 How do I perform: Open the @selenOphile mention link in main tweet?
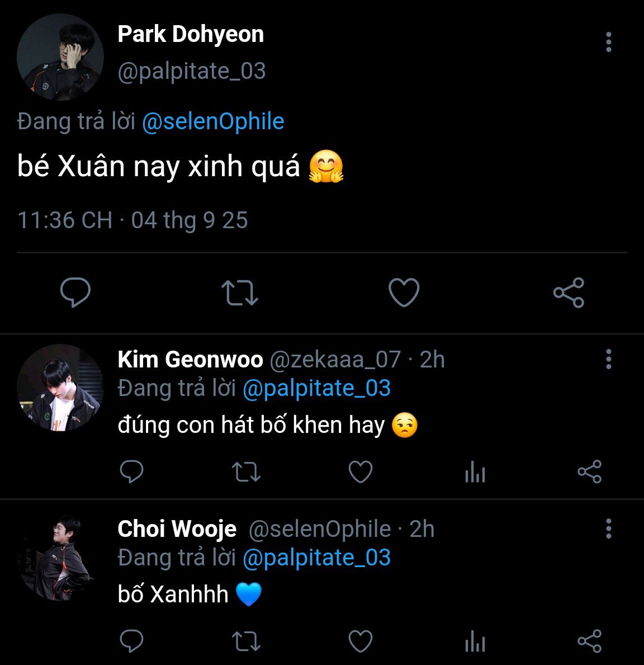point(213,121)
